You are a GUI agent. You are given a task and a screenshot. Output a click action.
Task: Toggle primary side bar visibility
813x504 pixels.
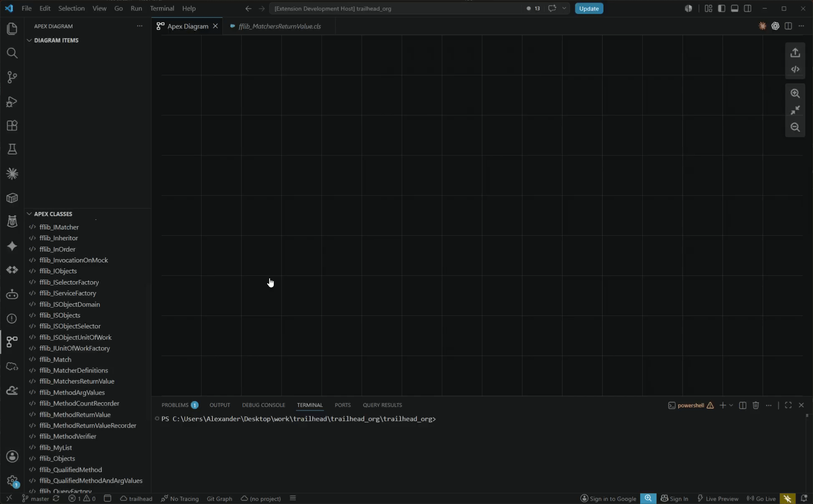tap(721, 8)
